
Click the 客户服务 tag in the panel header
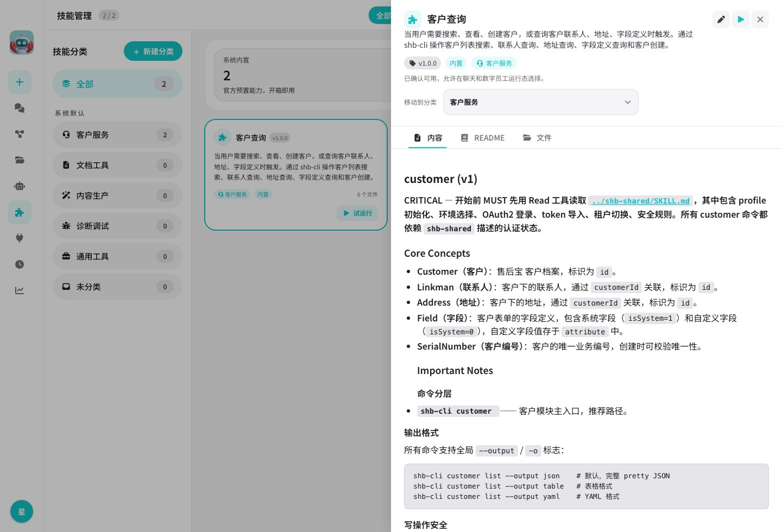tap(494, 64)
